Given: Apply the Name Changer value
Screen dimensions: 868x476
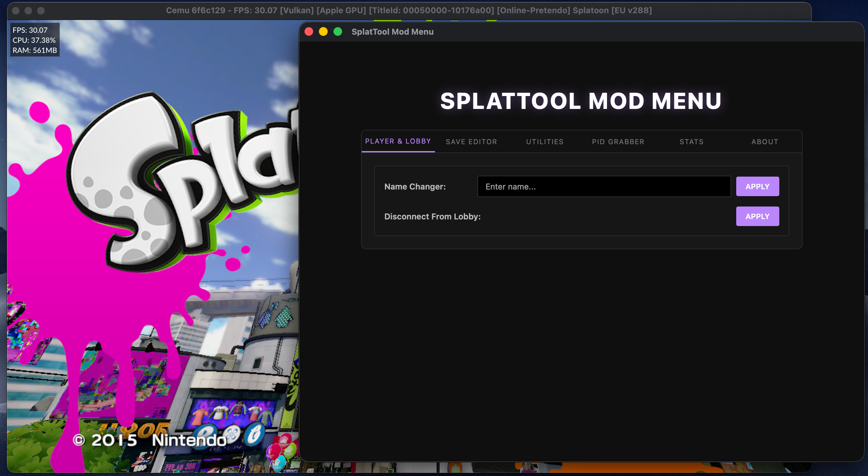Looking at the screenshot, I should pyautogui.click(x=758, y=187).
